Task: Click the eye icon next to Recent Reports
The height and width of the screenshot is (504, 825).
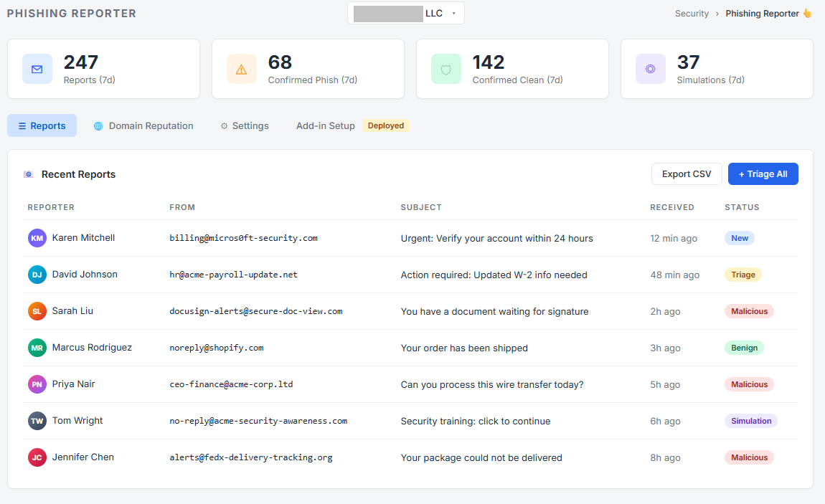Action: click(28, 174)
